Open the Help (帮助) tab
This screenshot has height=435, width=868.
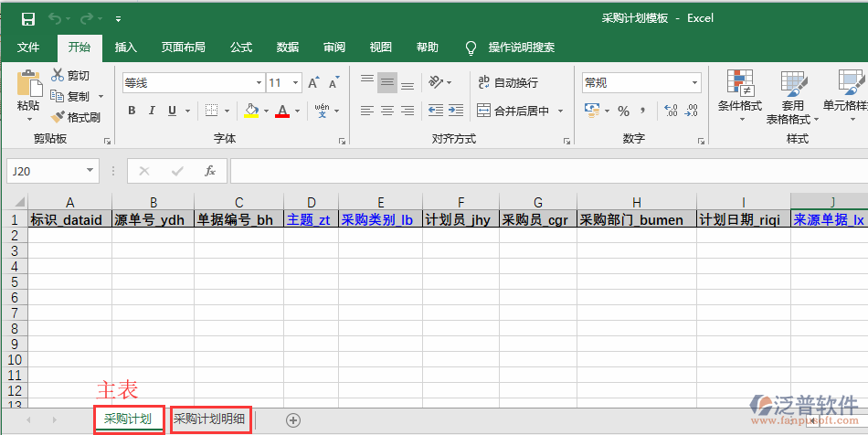428,48
